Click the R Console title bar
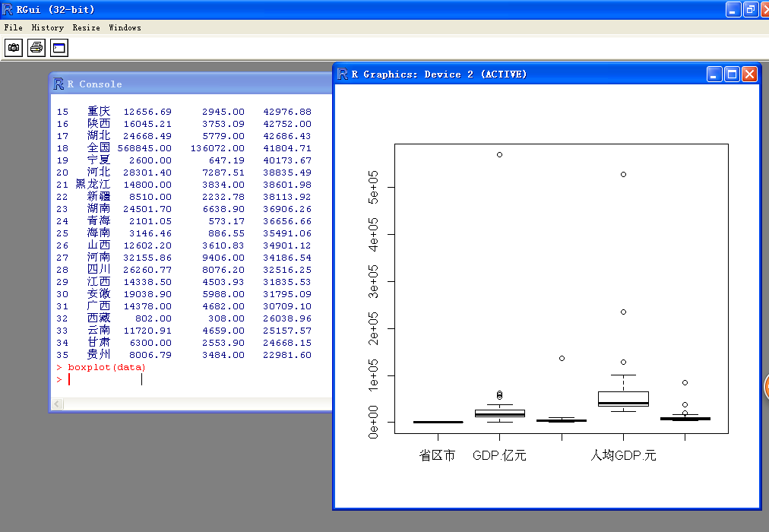Screen dimensions: 769x532 coord(191,84)
